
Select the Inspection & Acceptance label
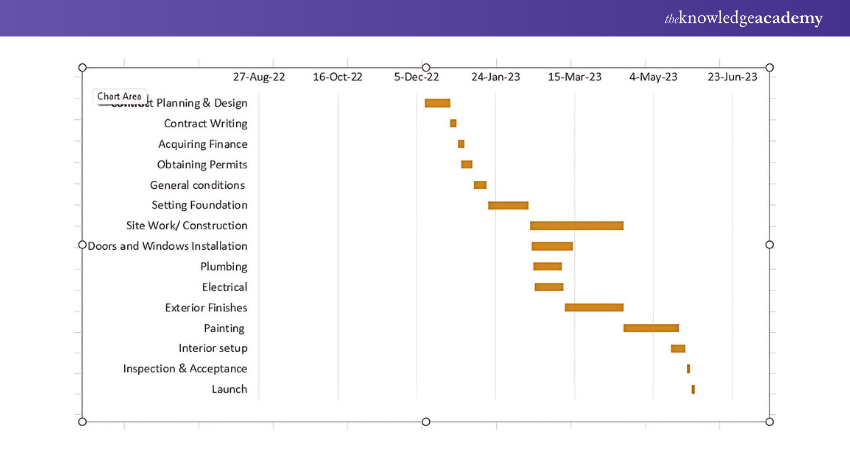tap(185, 369)
